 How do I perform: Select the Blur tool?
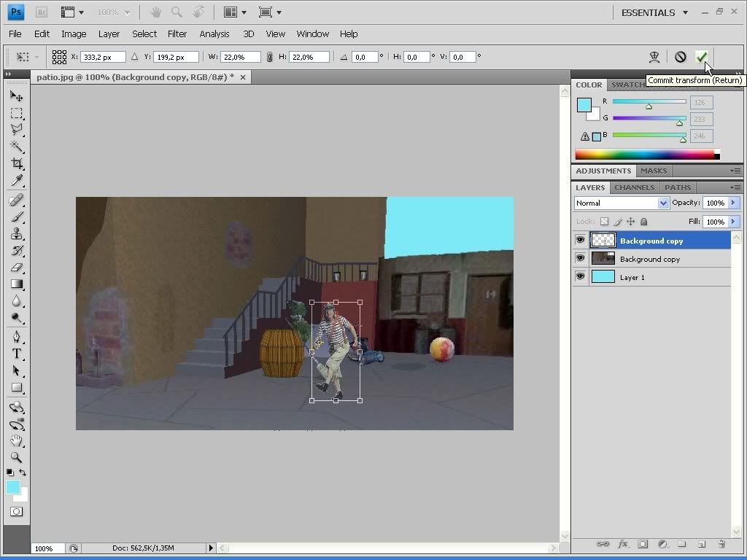[x=16, y=301]
